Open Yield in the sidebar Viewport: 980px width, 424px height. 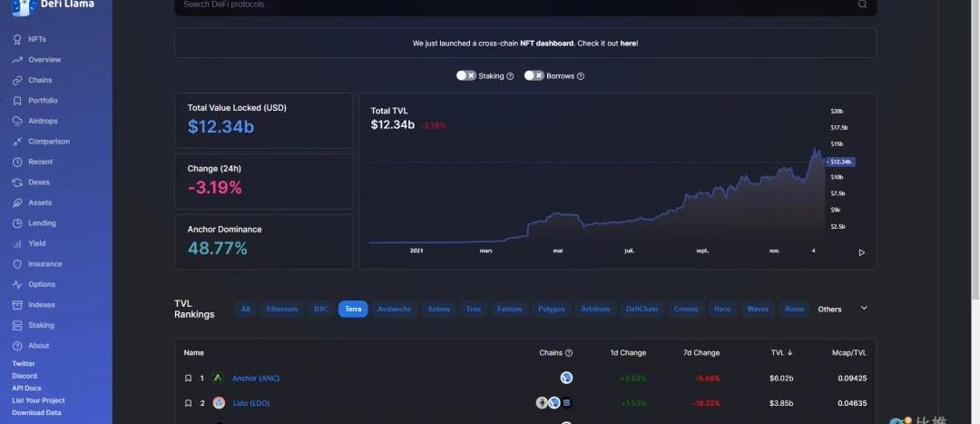(36, 243)
